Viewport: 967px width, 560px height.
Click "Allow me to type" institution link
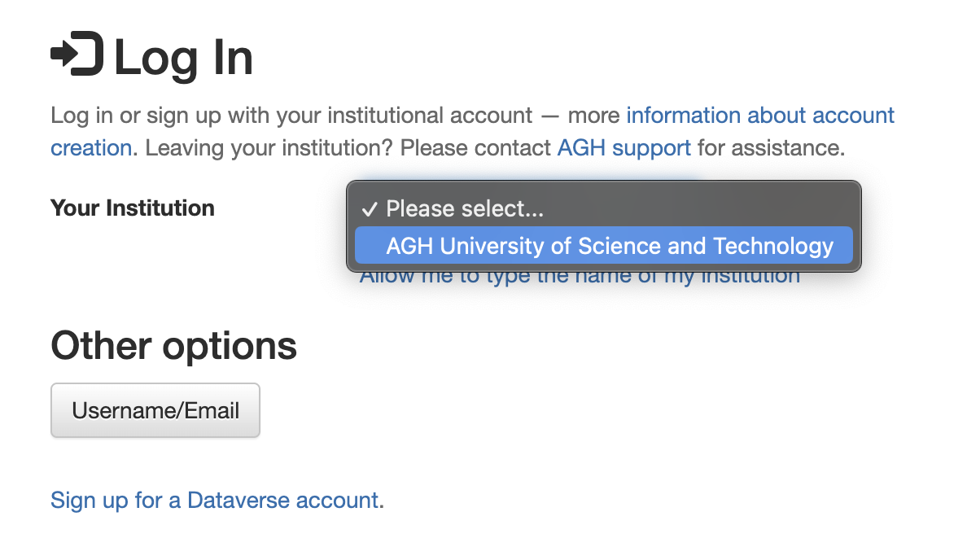(x=580, y=278)
